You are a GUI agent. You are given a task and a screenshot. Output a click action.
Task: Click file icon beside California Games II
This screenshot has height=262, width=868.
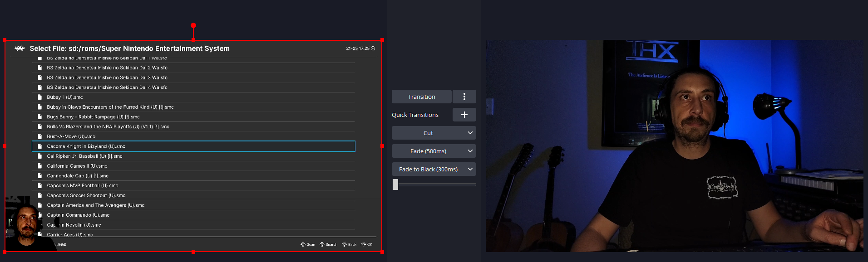(x=39, y=166)
